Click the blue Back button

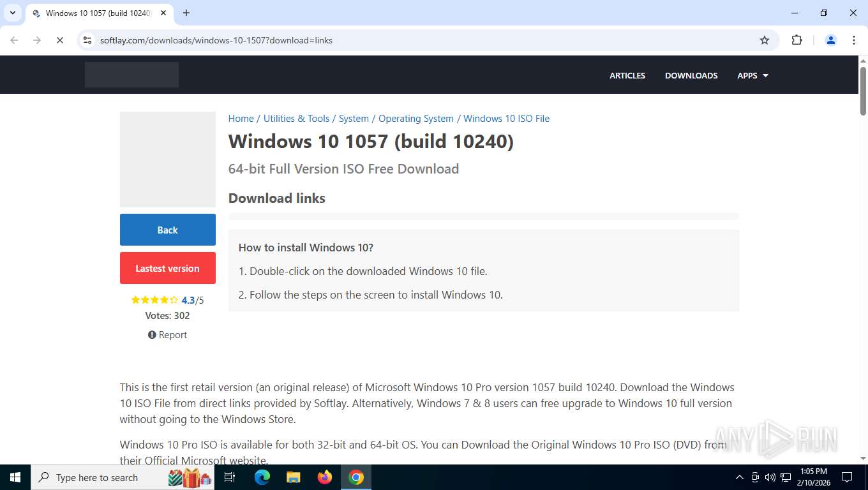click(168, 230)
